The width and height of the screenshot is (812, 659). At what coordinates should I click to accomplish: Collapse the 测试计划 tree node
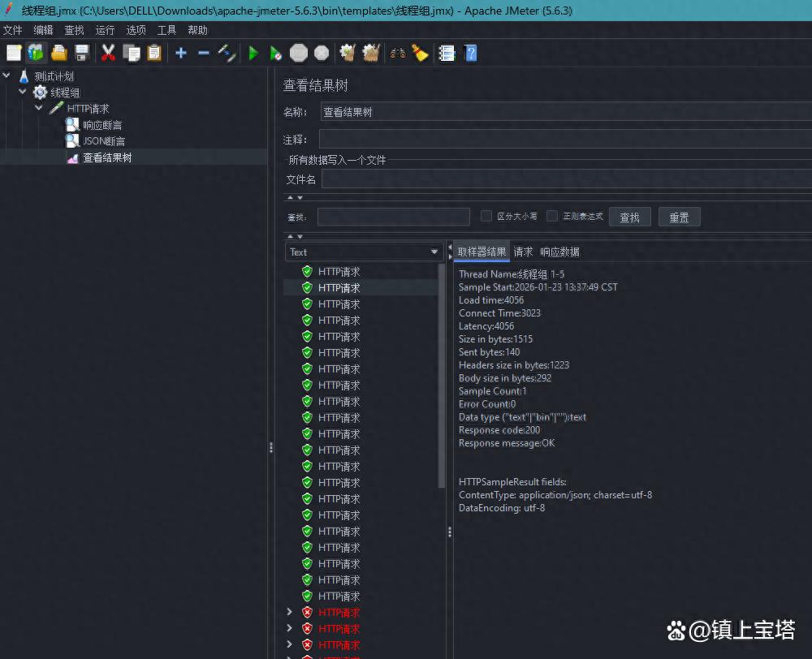click(x=6, y=75)
